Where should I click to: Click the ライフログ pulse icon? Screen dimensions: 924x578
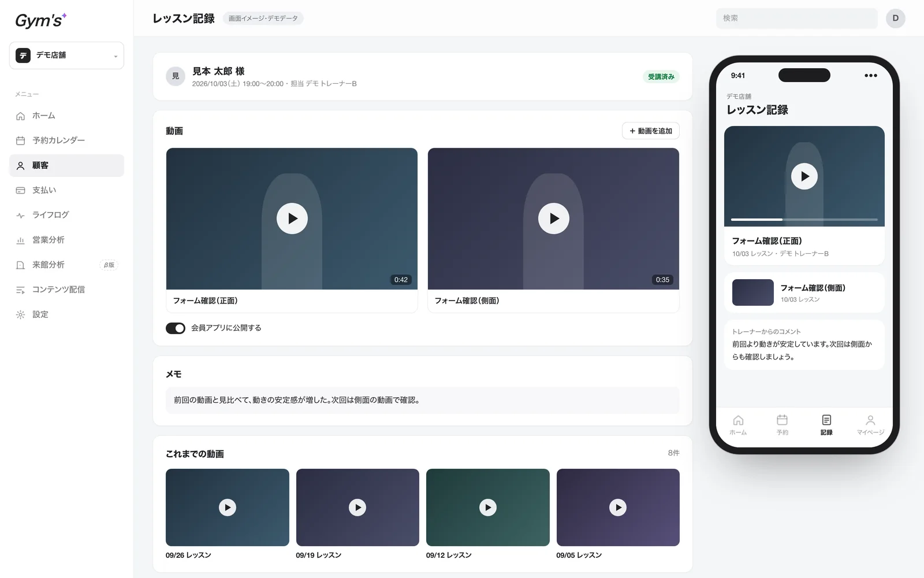tap(21, 215)
